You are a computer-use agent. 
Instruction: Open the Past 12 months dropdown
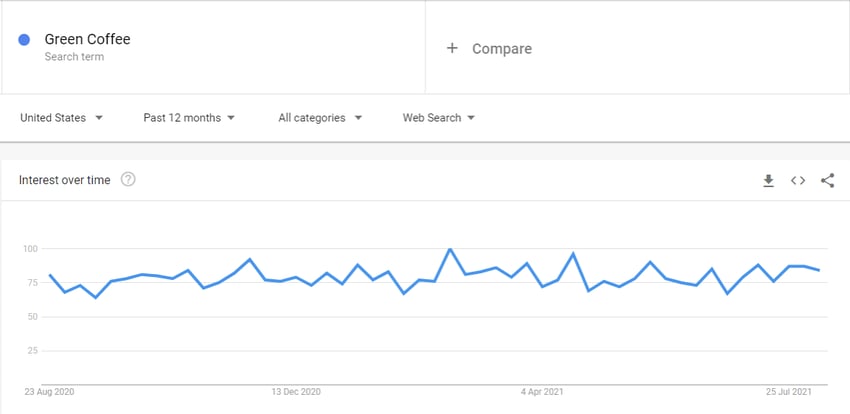(189, 118)
